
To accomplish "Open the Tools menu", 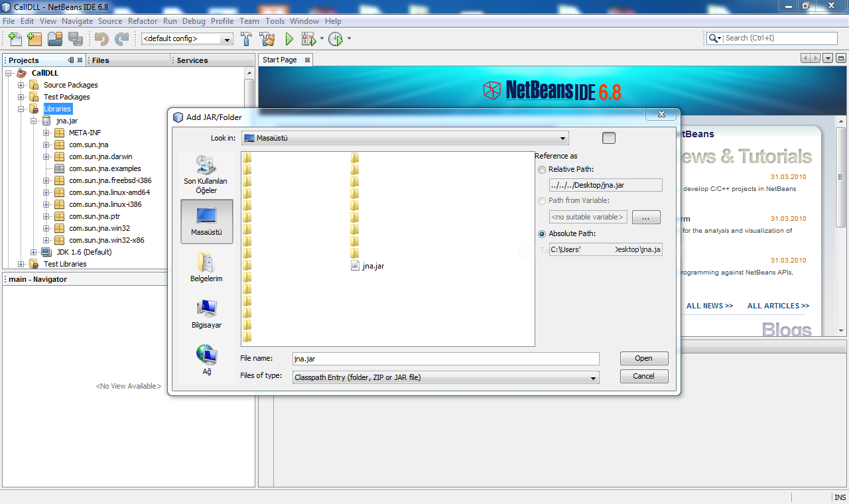I will click(x=275, y=21).
